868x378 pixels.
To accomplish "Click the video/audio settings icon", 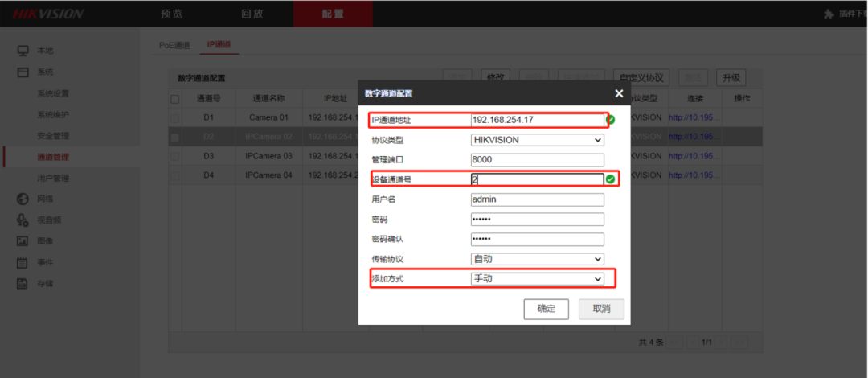I will 23,220.
